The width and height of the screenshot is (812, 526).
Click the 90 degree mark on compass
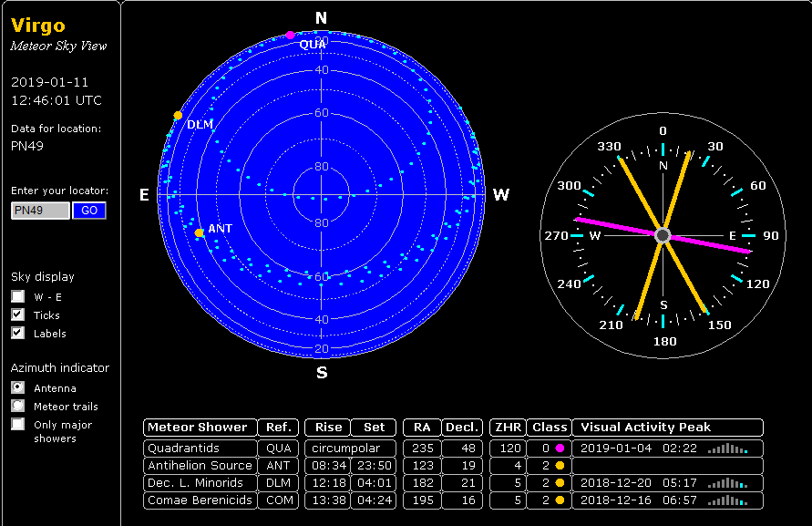pos(771,236)
